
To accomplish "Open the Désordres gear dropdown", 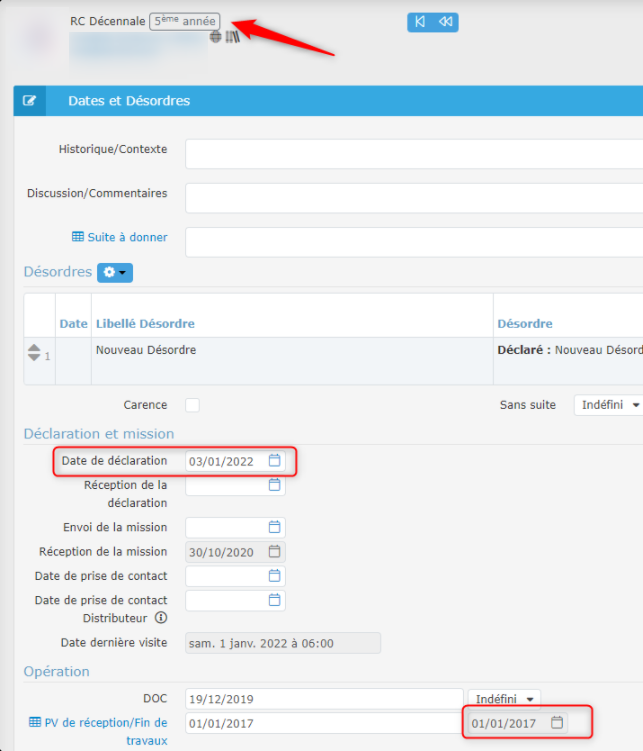I will [114, 273].
